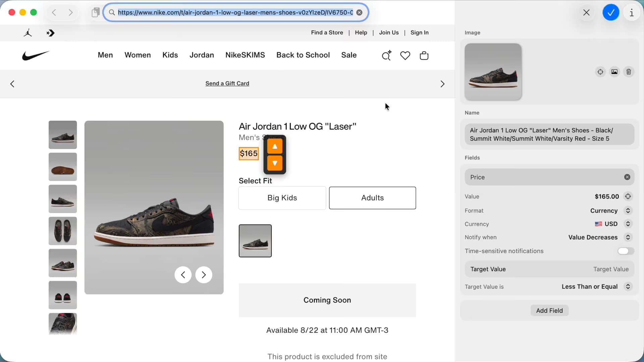Click the Target Value input field
Screen dimensions: 644x362
pyautogui.click(x=549, y=269)
